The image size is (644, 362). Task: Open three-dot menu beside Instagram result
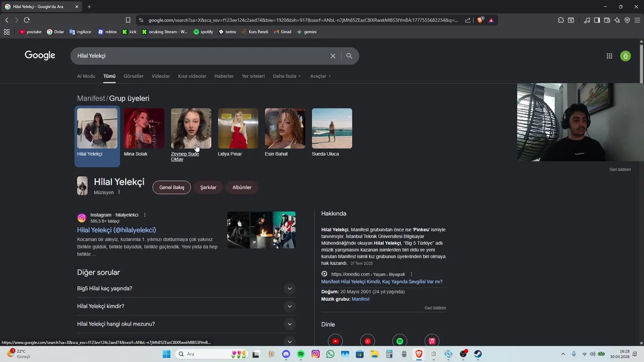tap(145, 215)
